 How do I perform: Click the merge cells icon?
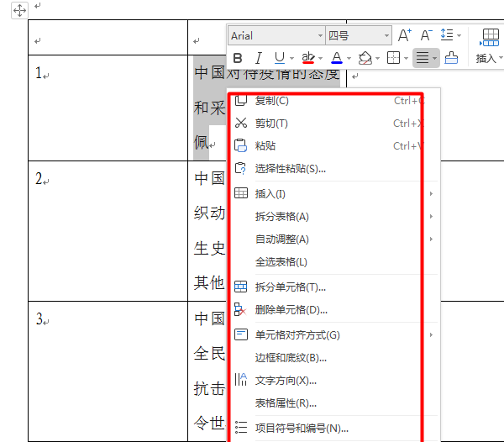451,58
